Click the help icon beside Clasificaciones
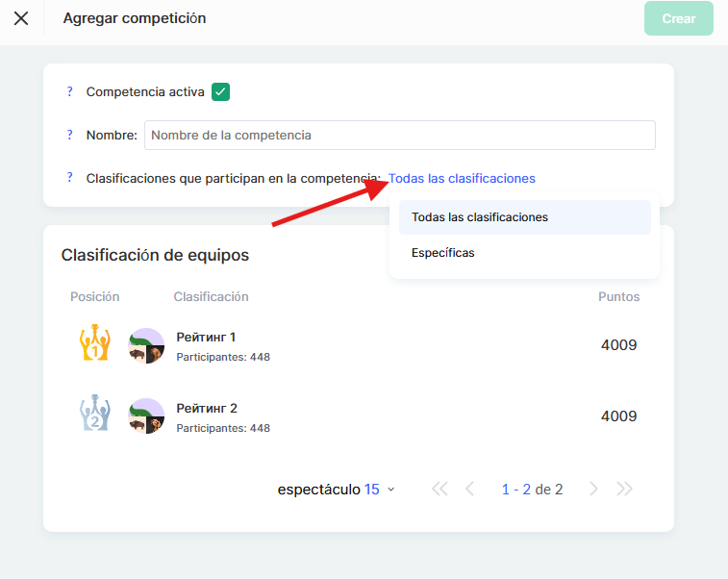This screenshot has height=579, width=728. (69, 178)
